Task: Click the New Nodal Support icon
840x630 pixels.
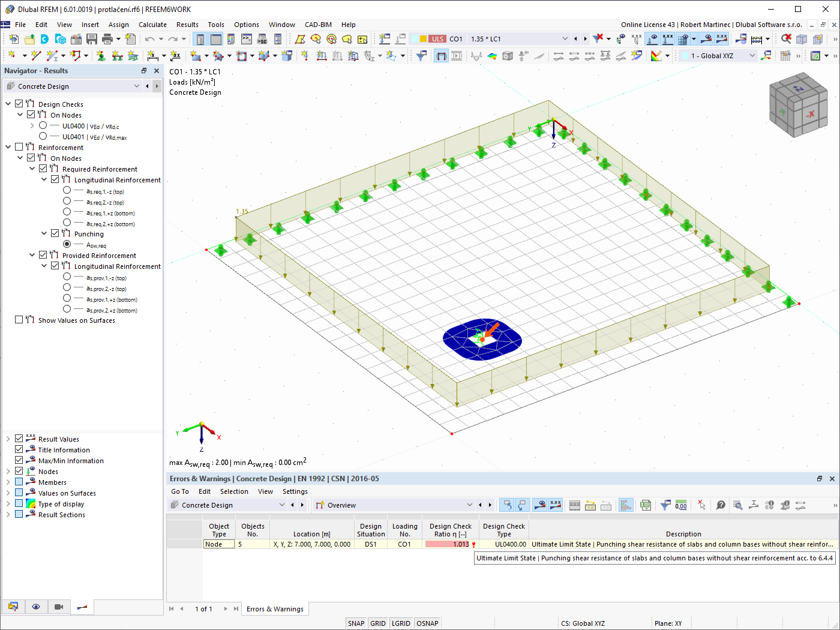Action: [x=101, y=56]
